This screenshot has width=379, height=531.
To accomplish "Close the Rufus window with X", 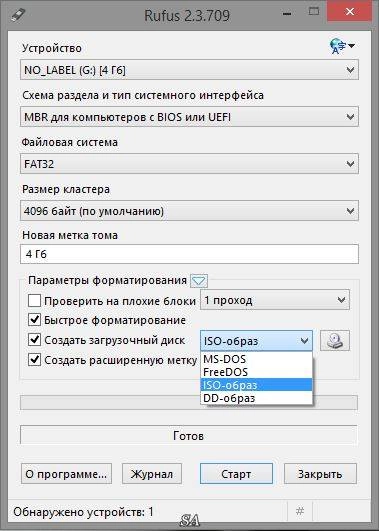I will pyautogui.click(x=350, y=12).
